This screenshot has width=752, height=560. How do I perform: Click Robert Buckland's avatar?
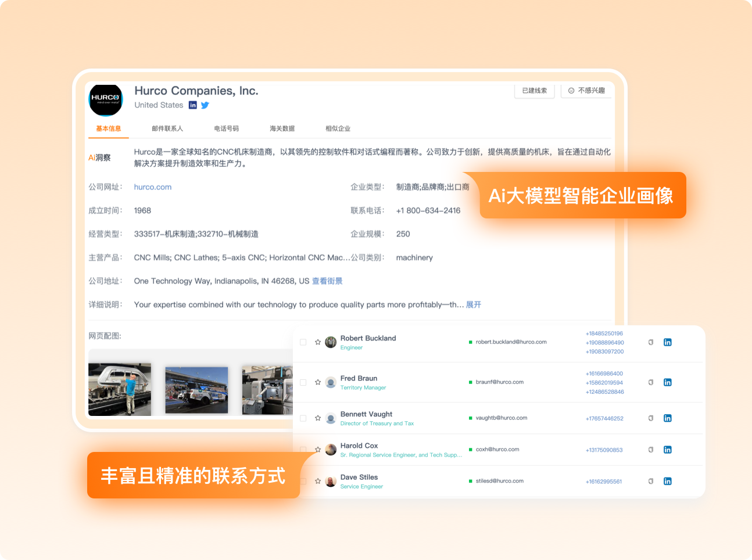[x=331, y=342]
